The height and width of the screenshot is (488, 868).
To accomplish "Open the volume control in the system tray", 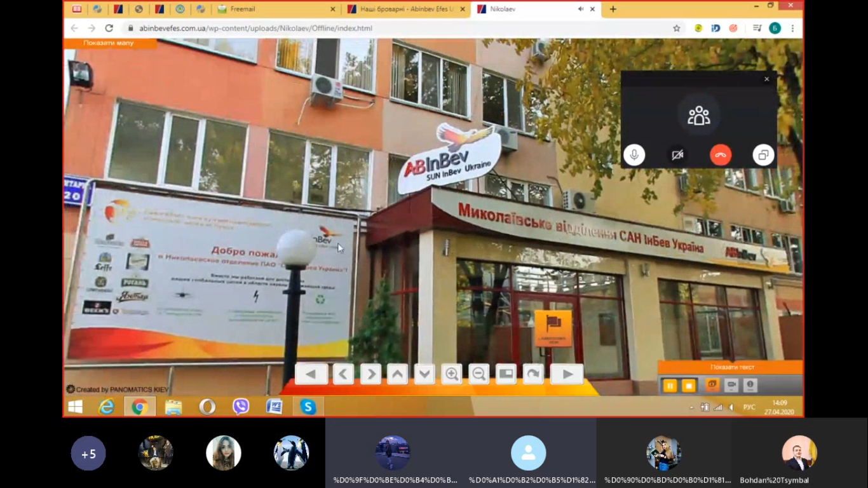I will 731,407.
